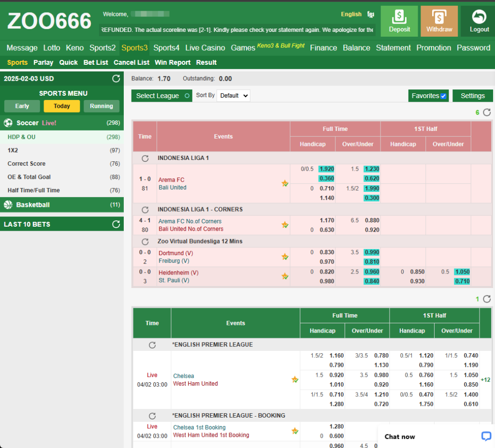Image resolution: width=495 pixels, height=448 pixels.
Task: Go to the Keno menu
Action: (75, 48)
